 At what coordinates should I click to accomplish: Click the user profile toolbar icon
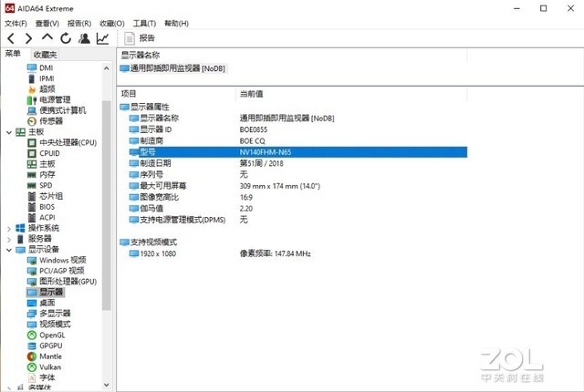coord(84,38)
